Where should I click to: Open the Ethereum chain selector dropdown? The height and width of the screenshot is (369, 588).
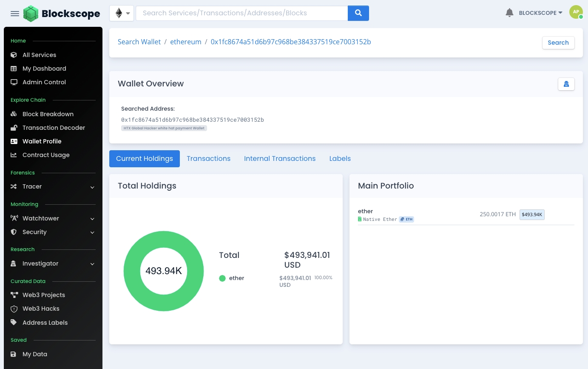tap(122, 13)
